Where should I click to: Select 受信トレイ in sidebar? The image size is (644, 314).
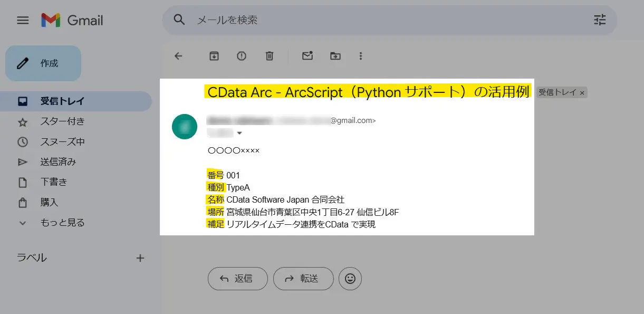(76, 101)
